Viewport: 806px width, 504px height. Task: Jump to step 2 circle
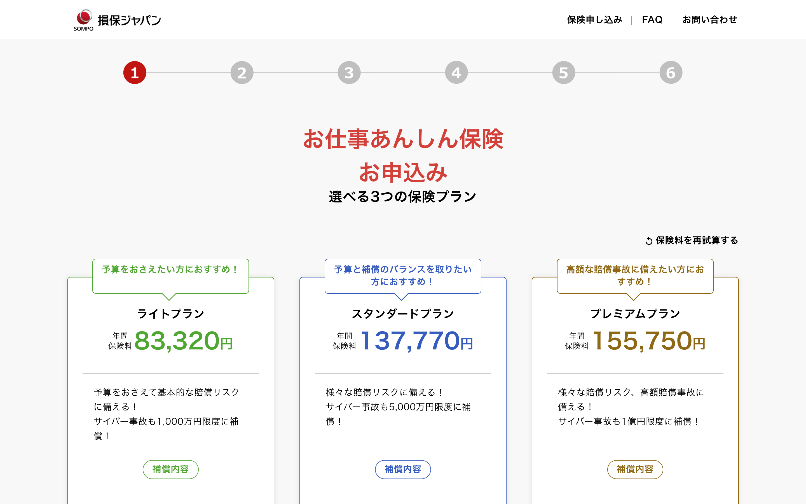click(x=241, y=72)
